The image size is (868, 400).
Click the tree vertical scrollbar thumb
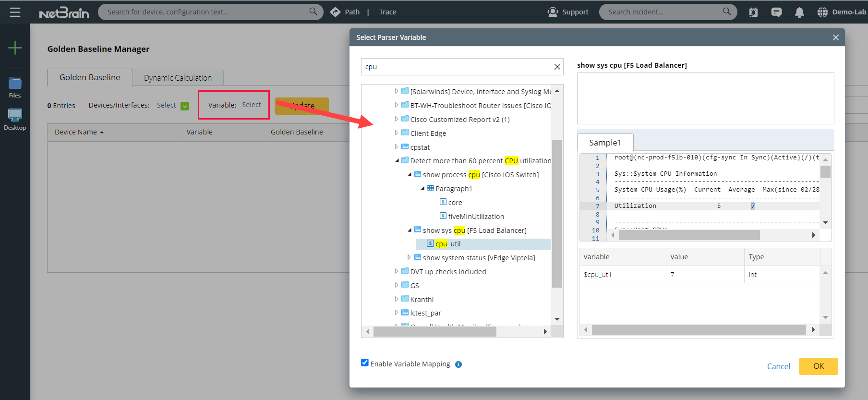(x=557, y=214)
